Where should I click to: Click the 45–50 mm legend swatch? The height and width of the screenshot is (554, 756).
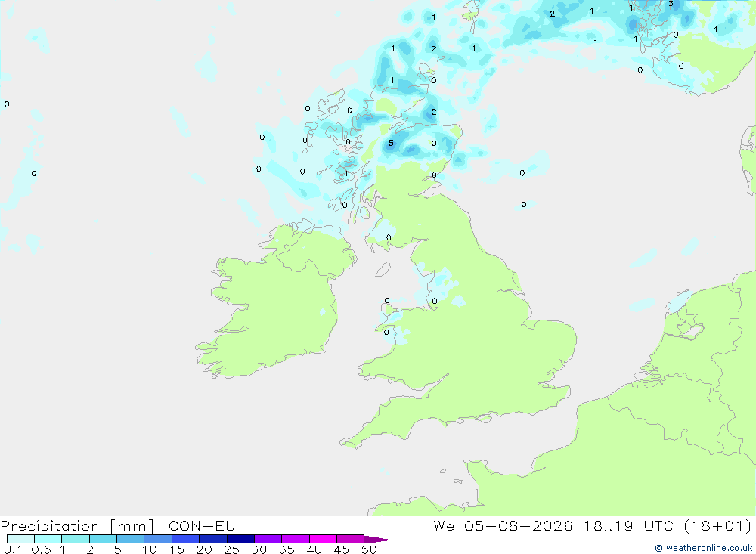pyautogui.click(x=351, y=539)
